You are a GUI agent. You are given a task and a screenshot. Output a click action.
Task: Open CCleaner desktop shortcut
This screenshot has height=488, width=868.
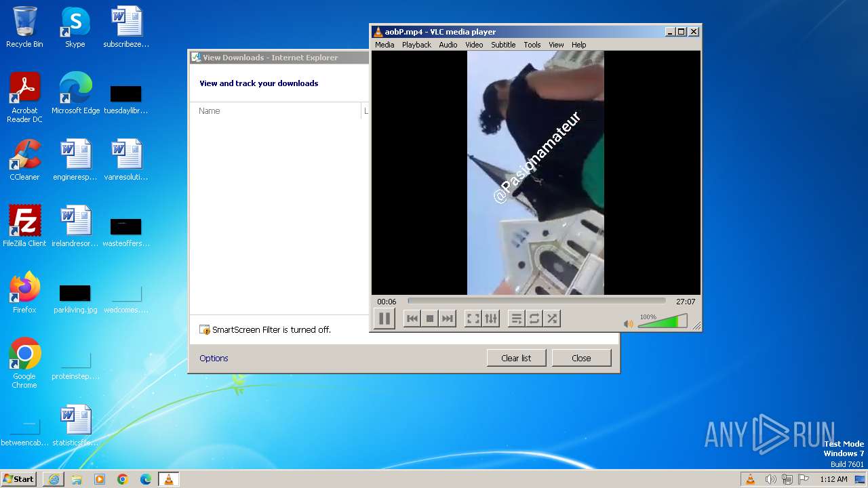(x=24, y=160)
